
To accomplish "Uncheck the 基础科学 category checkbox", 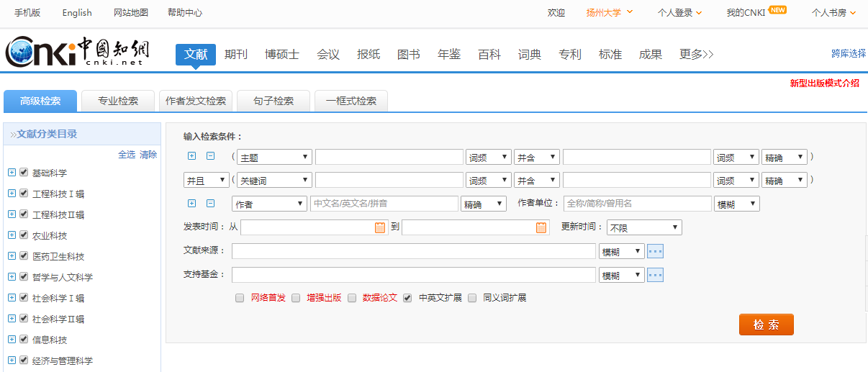I will (24, 173).
